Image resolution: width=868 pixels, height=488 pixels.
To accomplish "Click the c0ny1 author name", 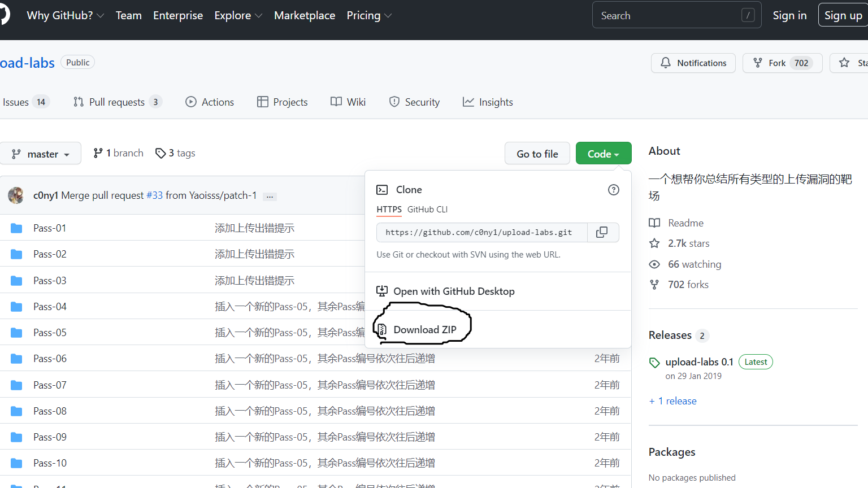I will pos(46,195).
